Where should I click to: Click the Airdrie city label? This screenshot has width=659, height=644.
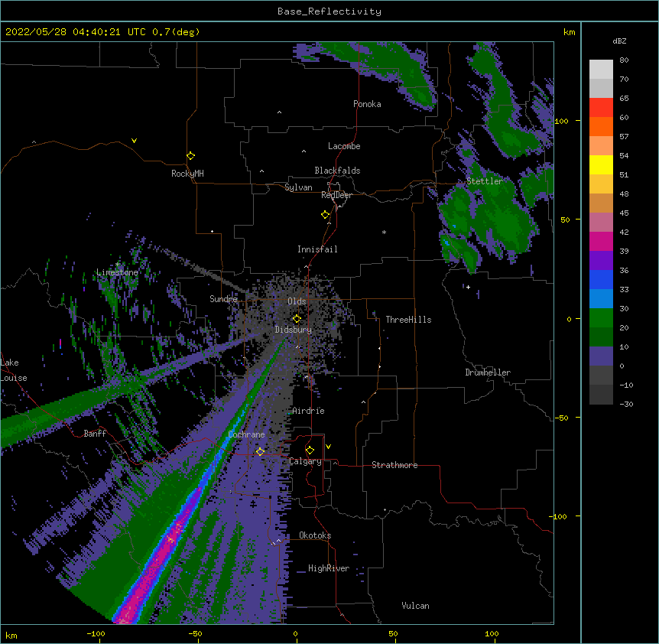click(309, 411)
